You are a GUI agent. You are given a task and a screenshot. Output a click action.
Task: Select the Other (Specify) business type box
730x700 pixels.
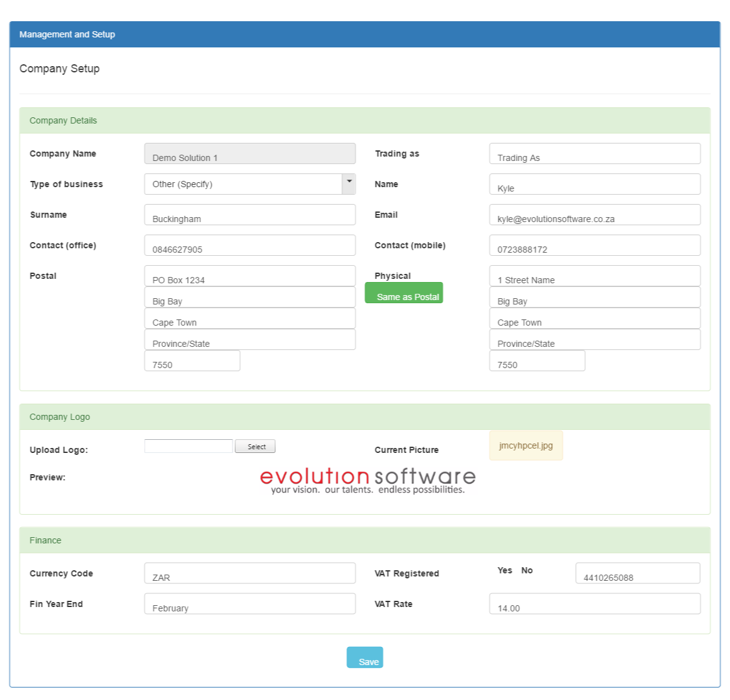[x=243, y=184]
